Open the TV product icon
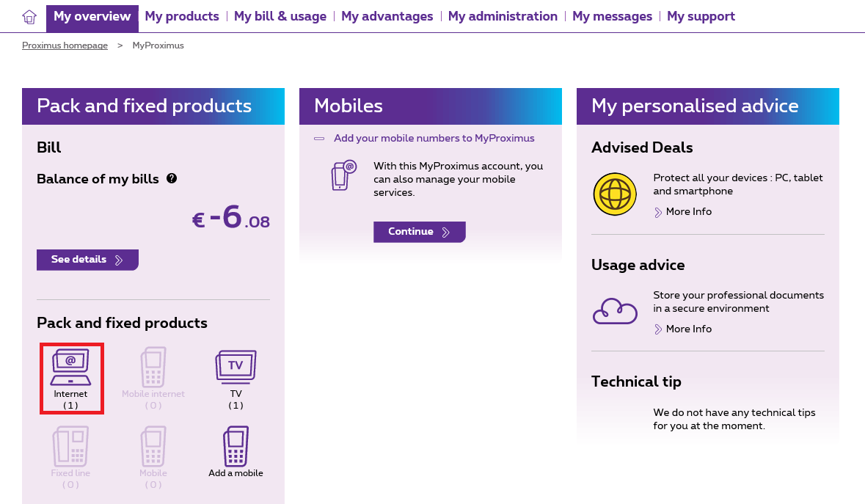This screenshot has width=865, height=504. point(236,367)
